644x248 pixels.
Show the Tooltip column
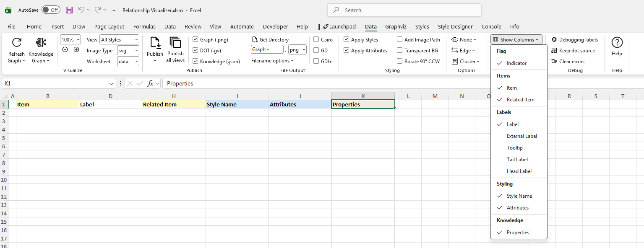coord(519,148)
